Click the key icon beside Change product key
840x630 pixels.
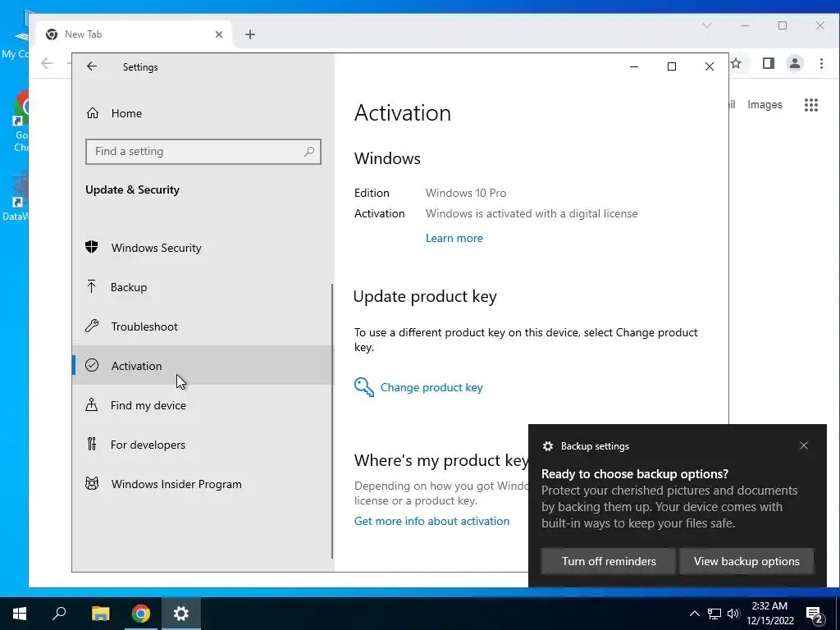pyautogui.click(x=363, y=387)
